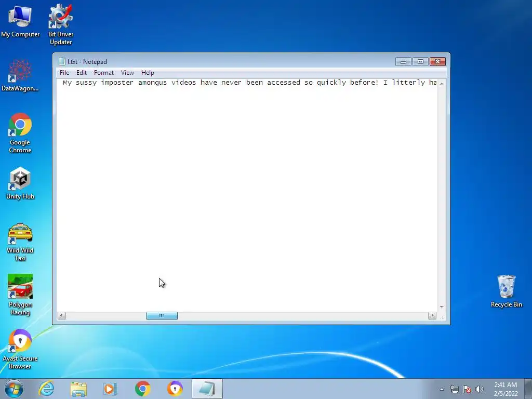Open the Format menu in Notepad
This screenshot has height=399, width=532.
104,73
